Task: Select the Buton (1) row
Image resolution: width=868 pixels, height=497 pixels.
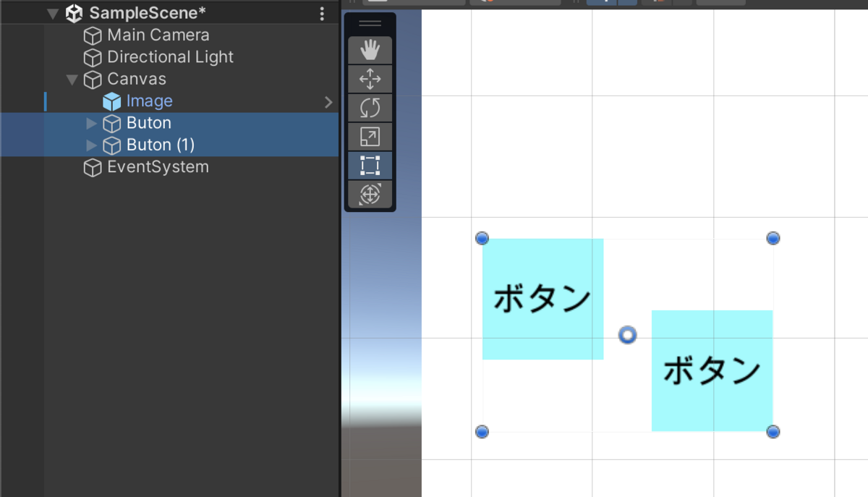Action: click(169, 145)
